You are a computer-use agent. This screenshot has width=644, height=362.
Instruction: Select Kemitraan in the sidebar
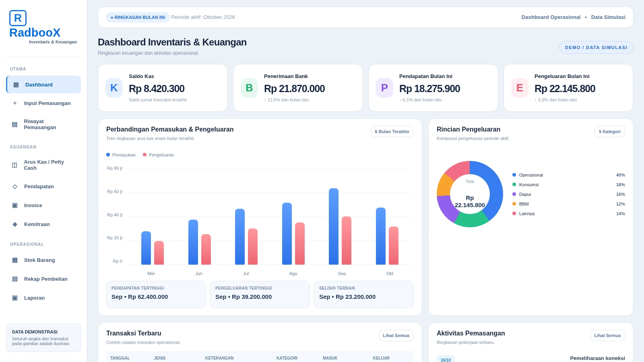(43, 224)
